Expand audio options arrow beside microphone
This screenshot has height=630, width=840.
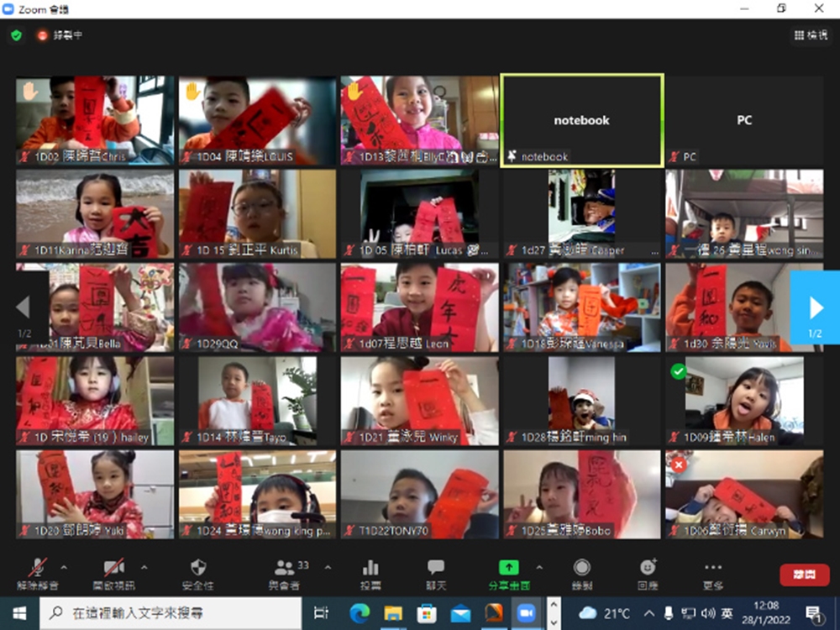[x=64, y=567]
